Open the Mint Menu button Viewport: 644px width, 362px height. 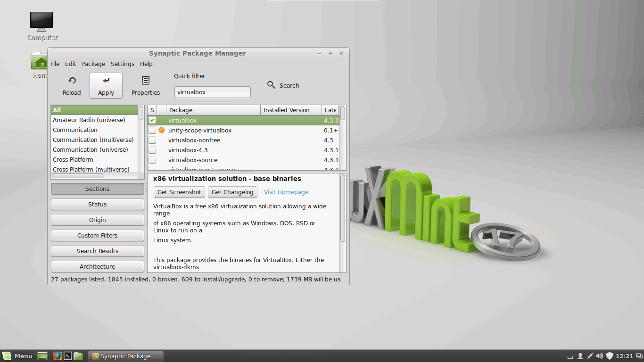pos(17,356)
